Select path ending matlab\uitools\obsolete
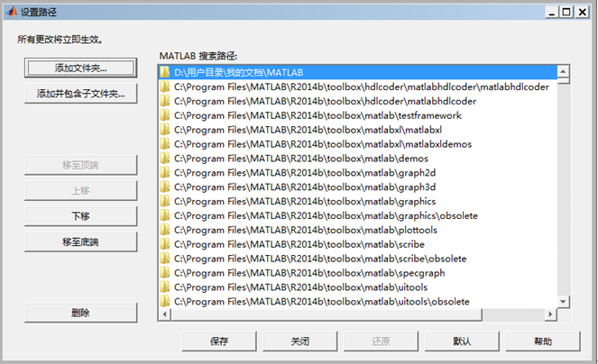598x364 pixels. 358,302
